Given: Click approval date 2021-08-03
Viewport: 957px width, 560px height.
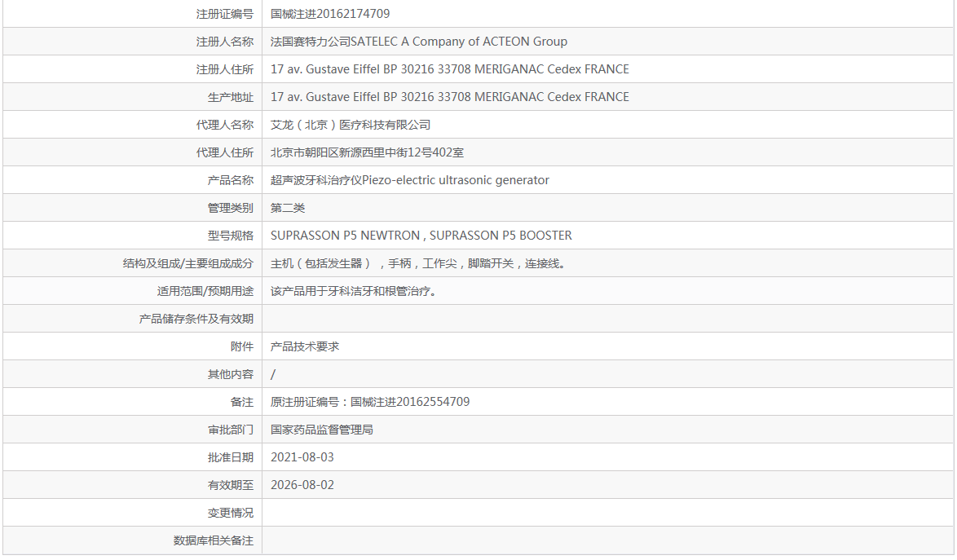Looking at the screenshot, I should pyautogui.click(x=302, y=457).
